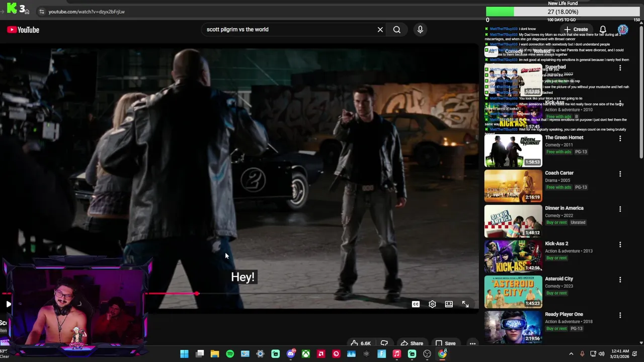The image size is (644, 362).
Task: Start voice search with the microphone icon
Action: pyautogui.click(x=420, y=30)
